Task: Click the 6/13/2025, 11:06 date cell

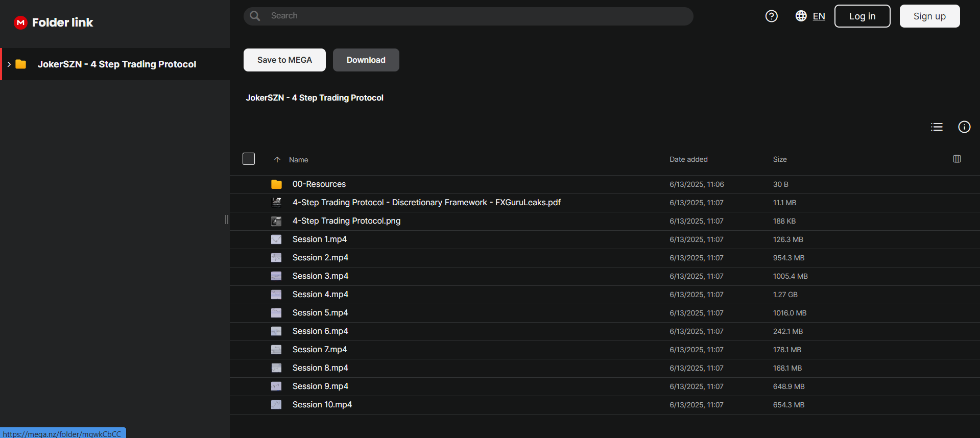Action: coord(697,184)
